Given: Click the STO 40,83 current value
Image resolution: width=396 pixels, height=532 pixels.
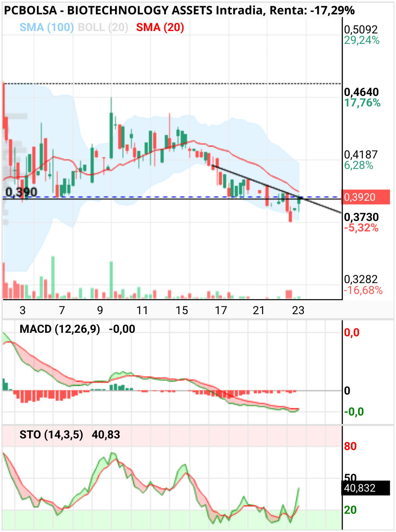Looking at the screenshot, I should [x=106, y=435].
